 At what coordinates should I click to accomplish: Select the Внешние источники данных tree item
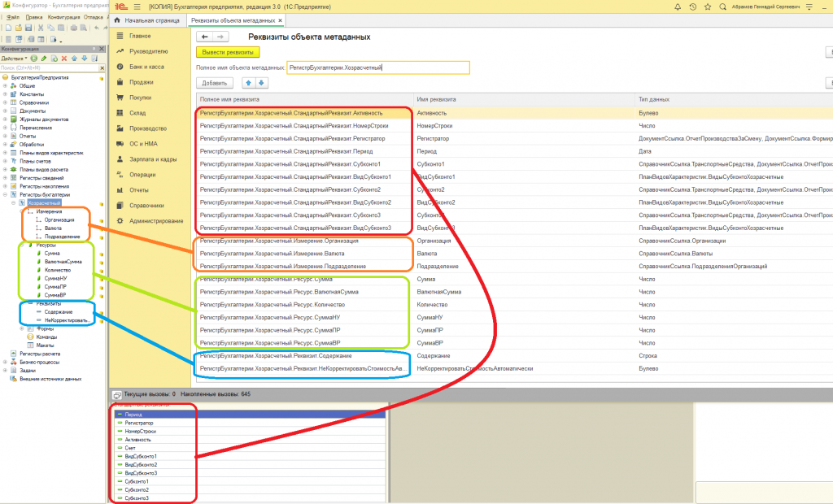click(x=50, y=379)
